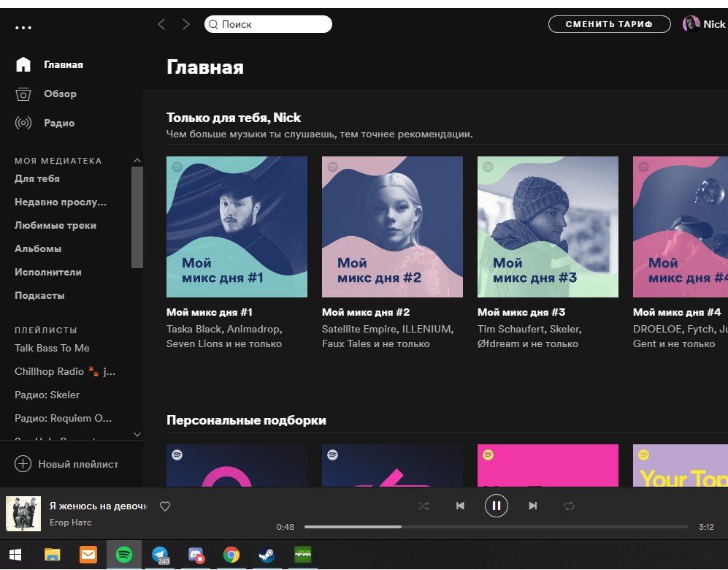This screenshot has height=570, width=728.
Task: Open the first Персональные подборки dark blue card
Action: coord(237,465)
